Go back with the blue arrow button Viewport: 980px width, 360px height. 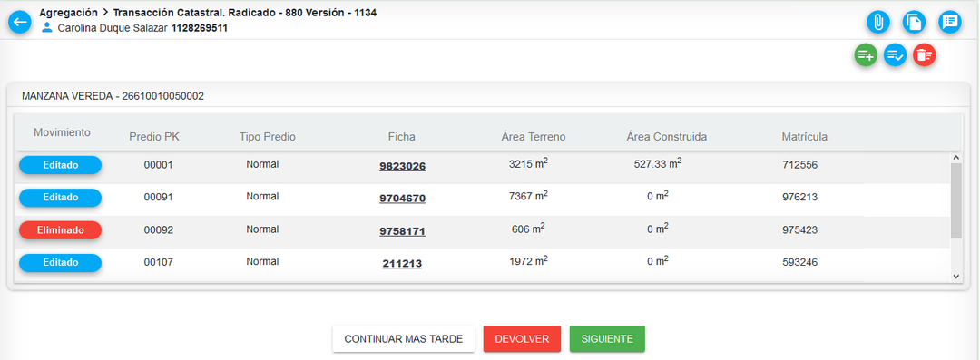(19, 22)
